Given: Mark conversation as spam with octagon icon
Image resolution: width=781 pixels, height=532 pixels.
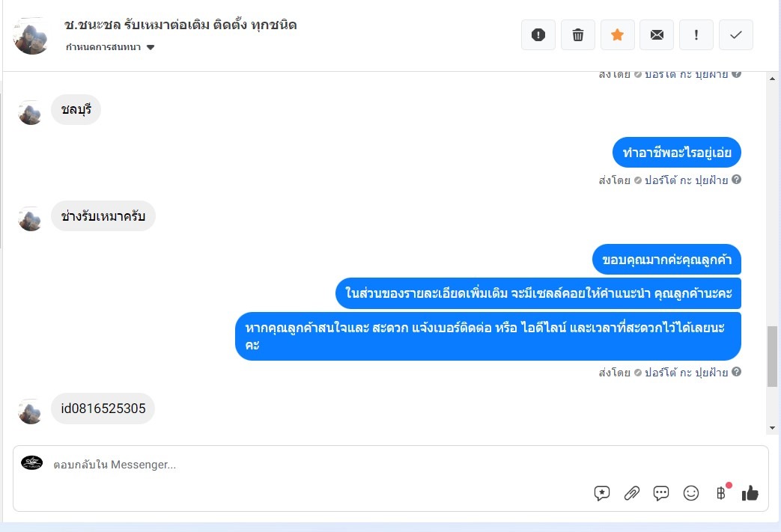Looking at the screenshot, I should point(538,35).
